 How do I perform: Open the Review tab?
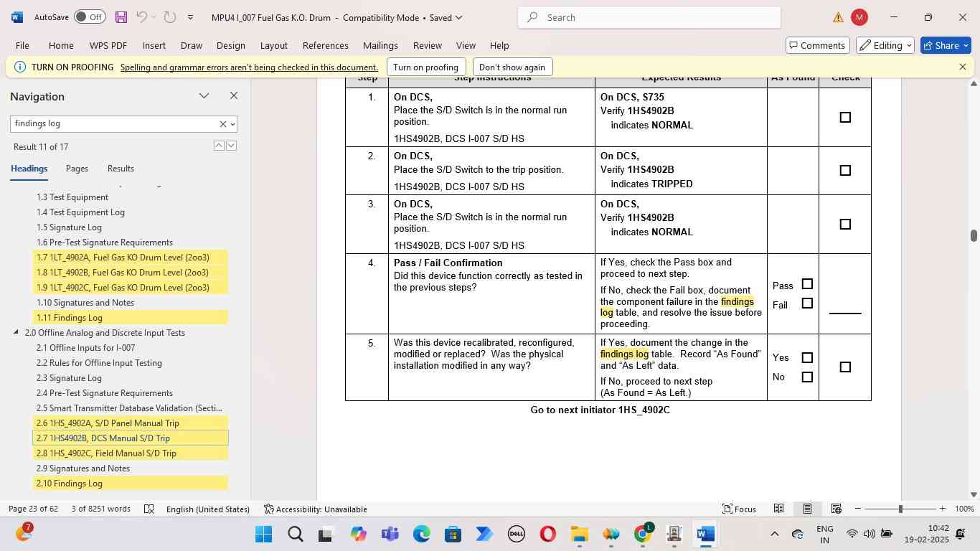point(428,45)
